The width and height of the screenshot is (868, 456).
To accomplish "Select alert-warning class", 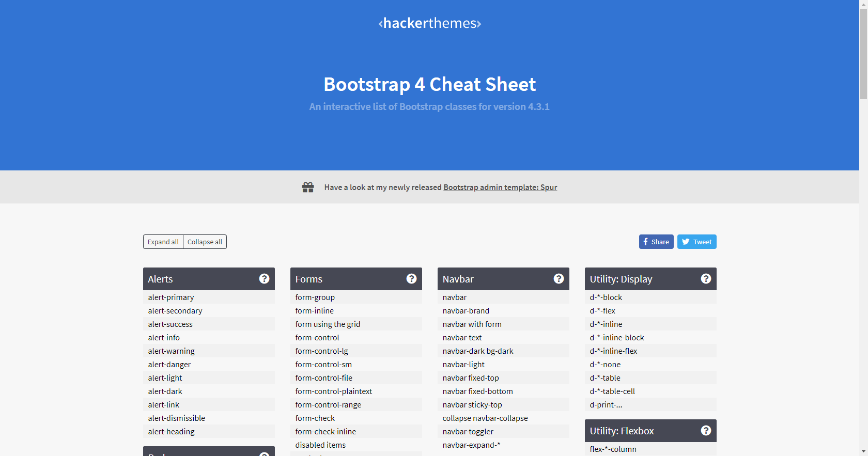I will 209,351.
